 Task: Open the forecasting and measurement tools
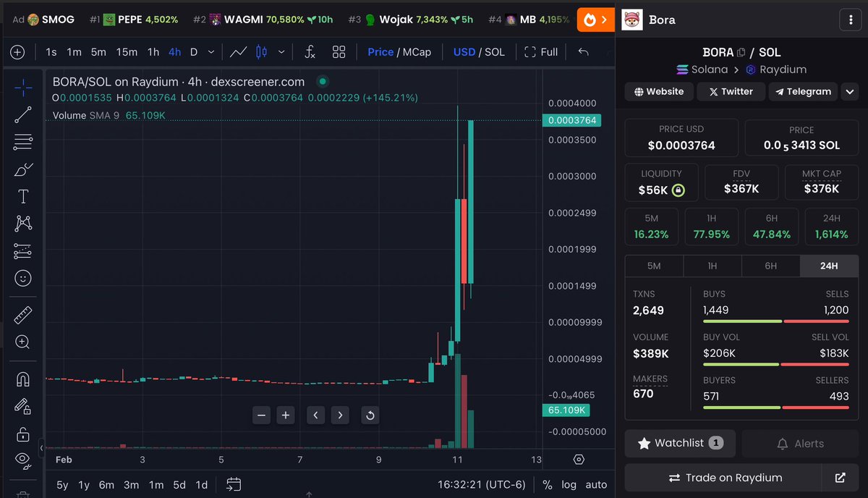pyautogui.click(x=23, y=251)
